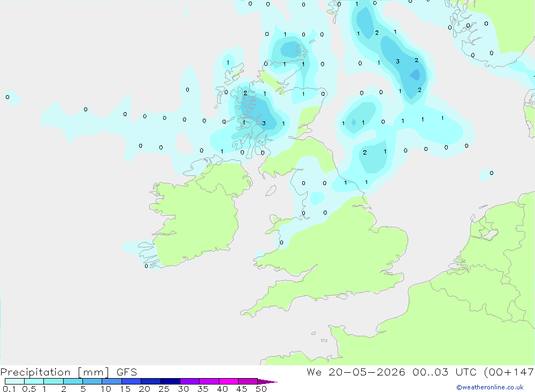Image resolution: width=535 pixels, height=392 pixels.
Task: Open the weatheronline.co.uk copyright link
Action: (x=490, y=387)
